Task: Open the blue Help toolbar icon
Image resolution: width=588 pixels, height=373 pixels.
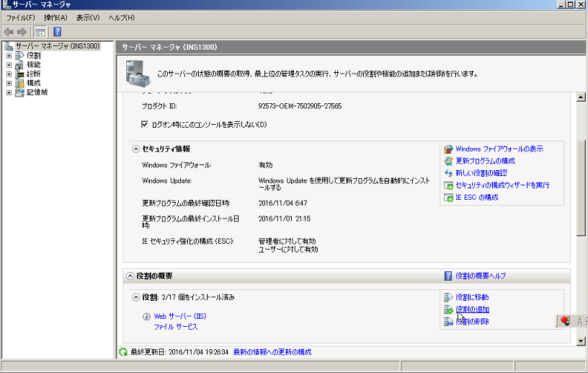Action: pos(58,32)
